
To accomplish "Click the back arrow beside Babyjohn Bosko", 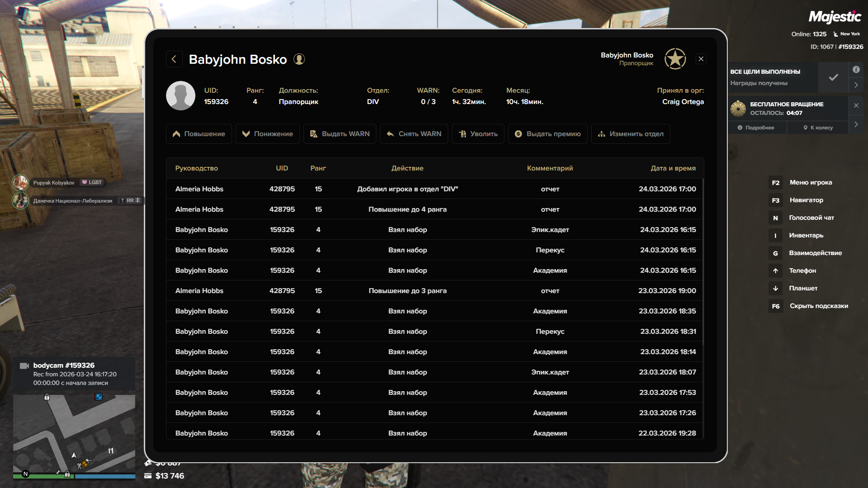I will click(x=174, y=59).
